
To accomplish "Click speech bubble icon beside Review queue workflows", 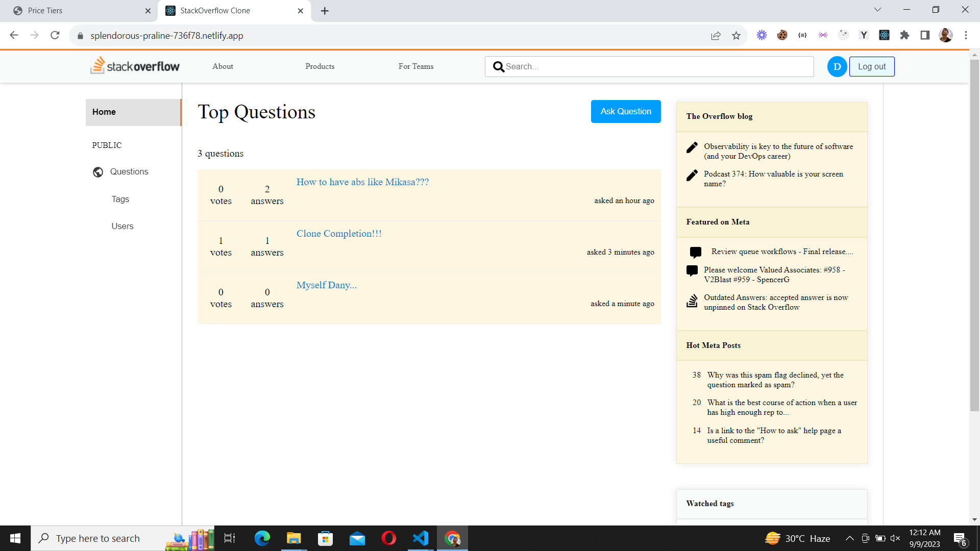I will [695, 252].
